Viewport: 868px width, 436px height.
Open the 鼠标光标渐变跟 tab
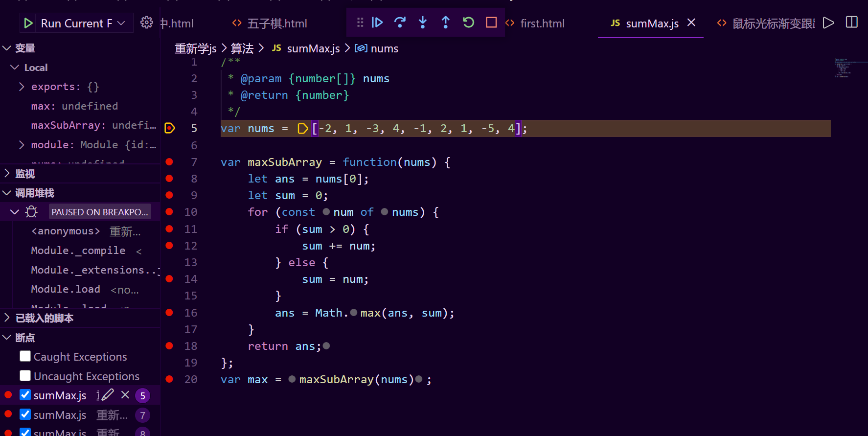766,23
